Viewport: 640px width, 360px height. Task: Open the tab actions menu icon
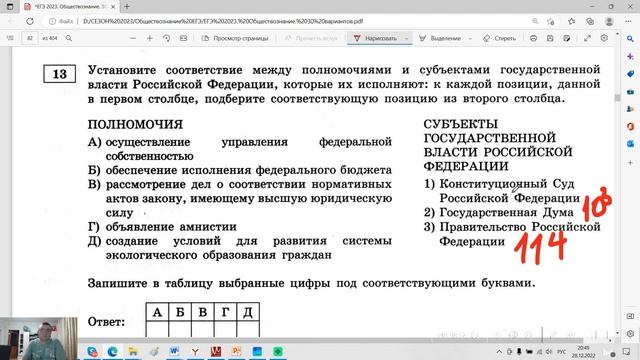(x=10, y=7)
